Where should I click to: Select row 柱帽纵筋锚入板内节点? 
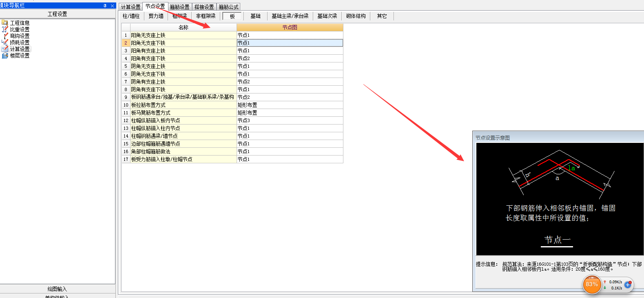[183, 120]
